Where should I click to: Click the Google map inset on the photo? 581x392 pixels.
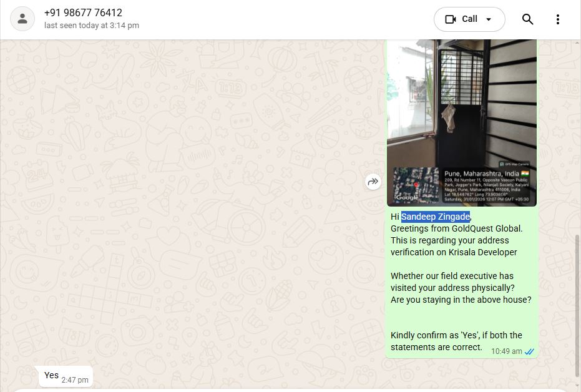tap(416, 185)
